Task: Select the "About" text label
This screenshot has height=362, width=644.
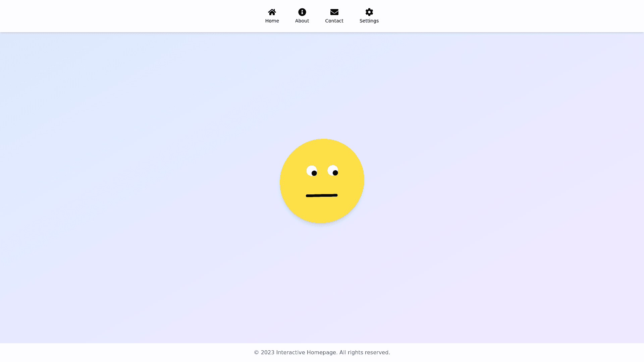Action: coord(302,21)
